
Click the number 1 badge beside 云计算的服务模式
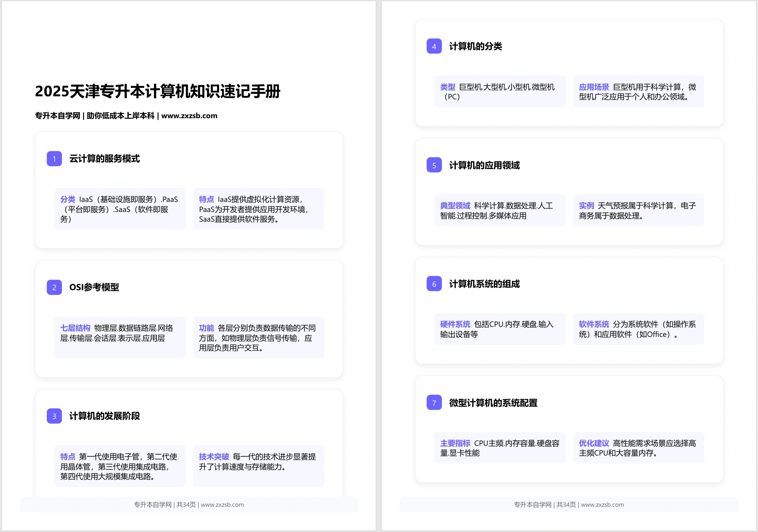tap(54, 159)
